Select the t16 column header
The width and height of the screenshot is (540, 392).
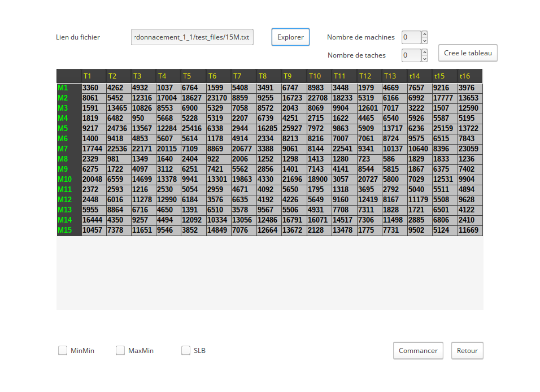click(470, 76)
